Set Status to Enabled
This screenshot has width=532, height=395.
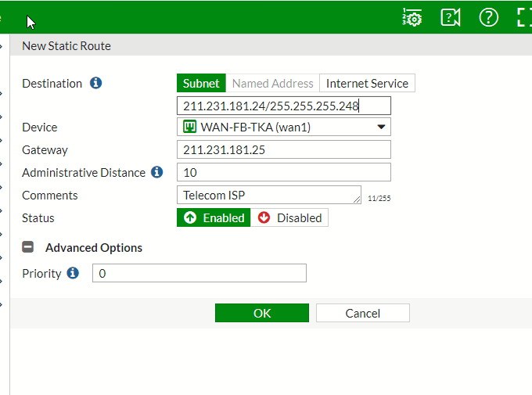pyautogui.click(x=214, y=217)
